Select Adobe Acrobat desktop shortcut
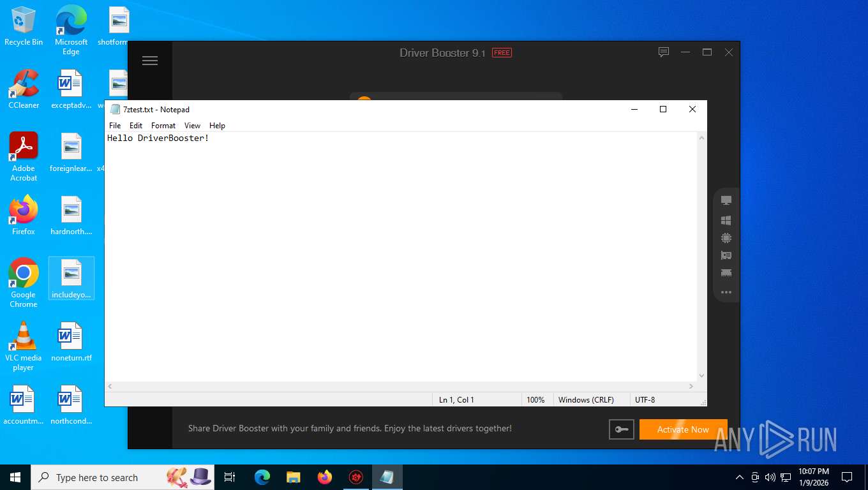This screenshot has width=868, height=490. [24, 156]
